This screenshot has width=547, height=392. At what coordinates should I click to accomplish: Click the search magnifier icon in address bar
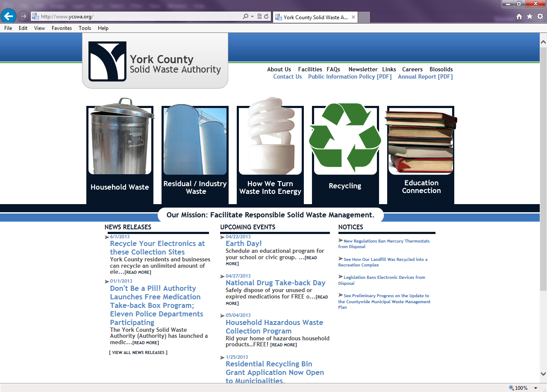click(x=245, y=17)
